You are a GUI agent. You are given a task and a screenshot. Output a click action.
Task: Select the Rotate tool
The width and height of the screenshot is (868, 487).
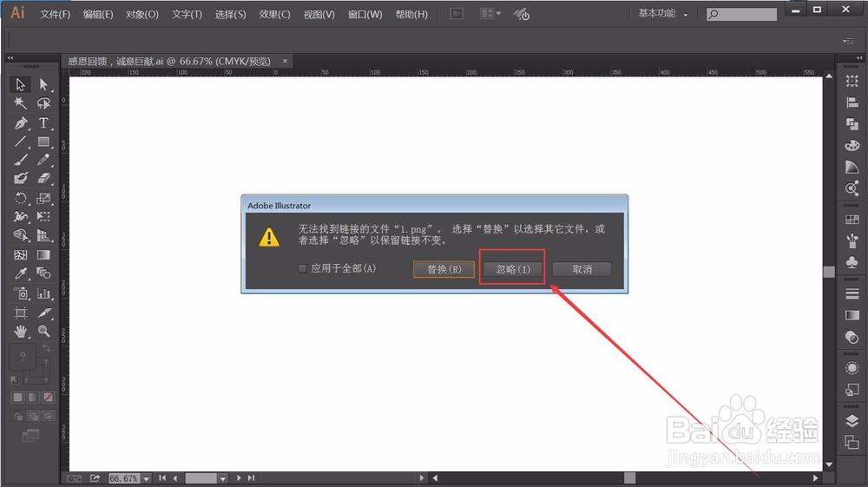[x=21, y=198]
